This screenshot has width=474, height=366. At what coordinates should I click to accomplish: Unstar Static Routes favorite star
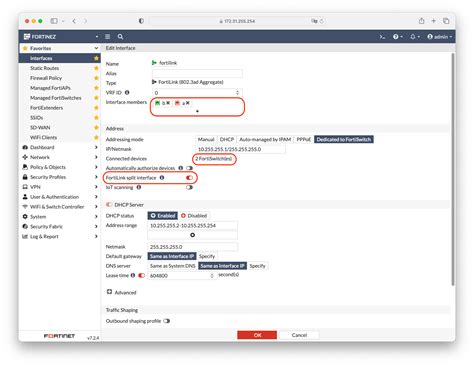96,68
